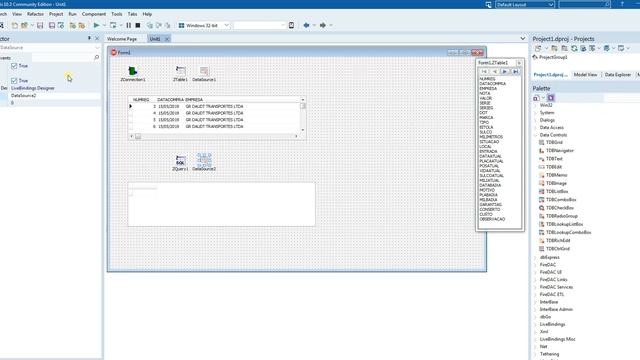The height and width of the screenshot is (360, 640).
Task: Select the OBSERVACAO field in Fields Editor
Action: pos(492,219)
